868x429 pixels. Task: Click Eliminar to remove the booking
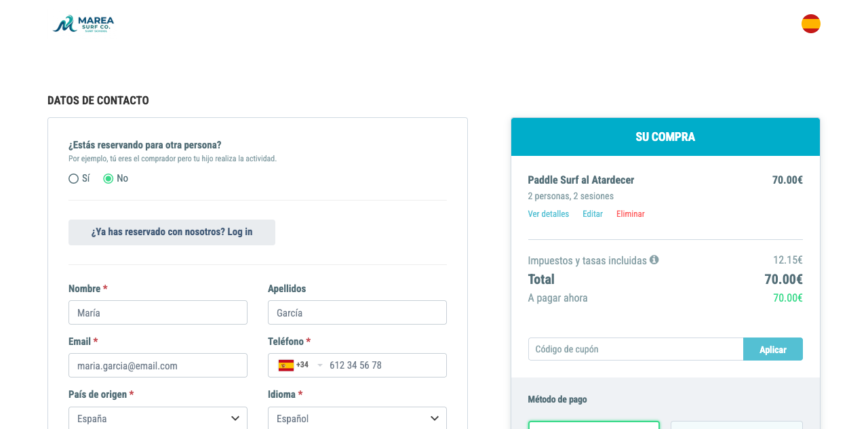(x=631, y=214)
